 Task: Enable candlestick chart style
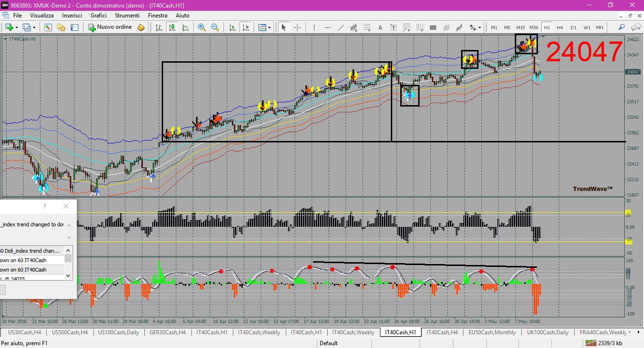point(172,27)
